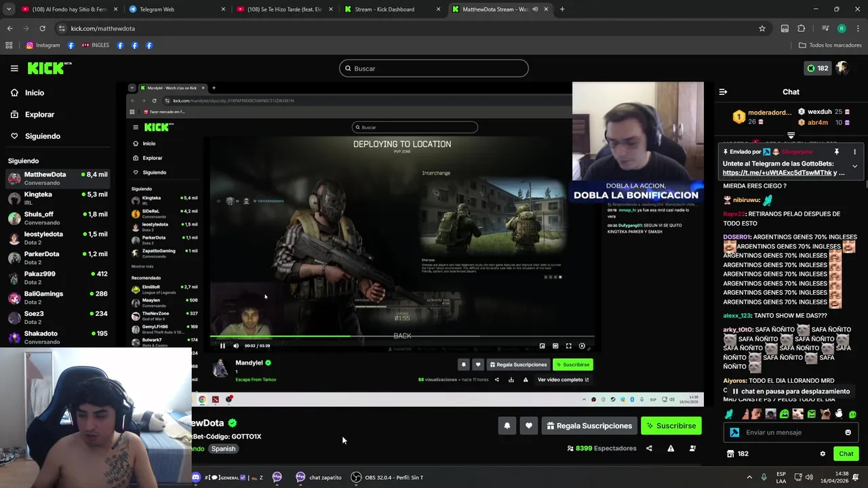Click the abr4m leaderboard entry
The image size is (868, 488).
(x=825, y=123)
